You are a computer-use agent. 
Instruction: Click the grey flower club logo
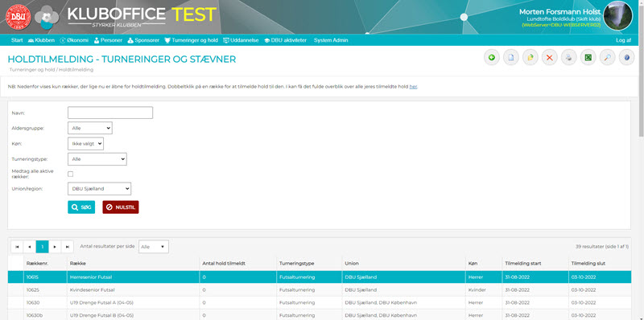(x=47, y=17)
